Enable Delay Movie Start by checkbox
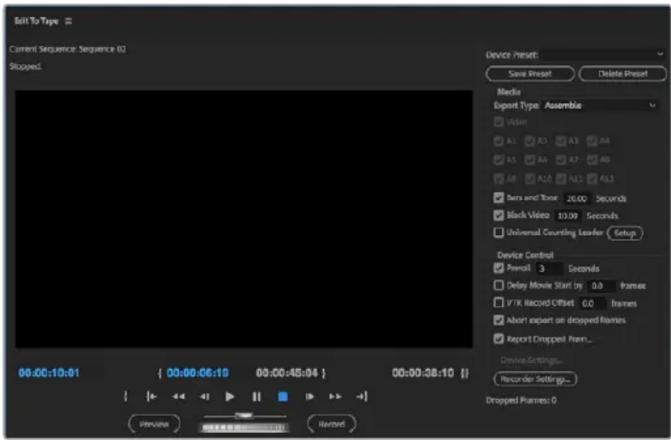The image size is (671, 440). [499, 285]
